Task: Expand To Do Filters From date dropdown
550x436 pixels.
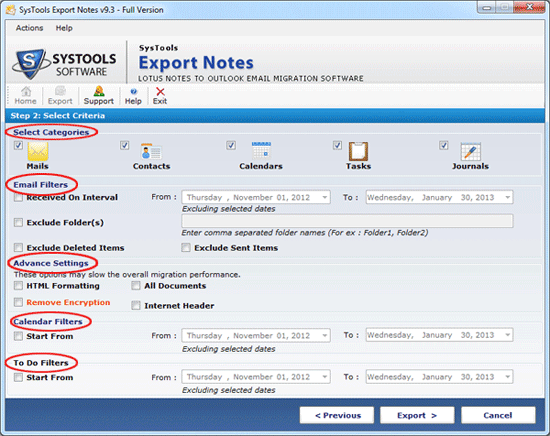Action: [x=325, y=377]
